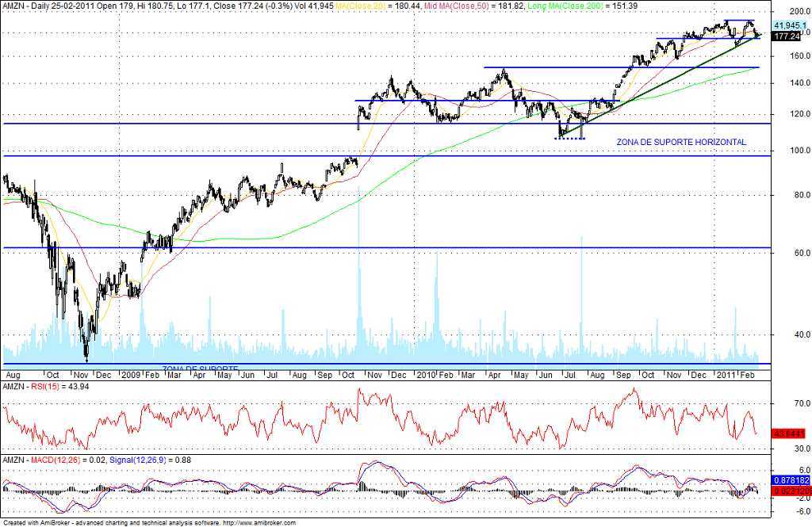The width and height of the screenshot is (812, 527).
Task: Select the dotted blue line at July 2010 low
Action: pyautogui.click(x=569, y=139)
